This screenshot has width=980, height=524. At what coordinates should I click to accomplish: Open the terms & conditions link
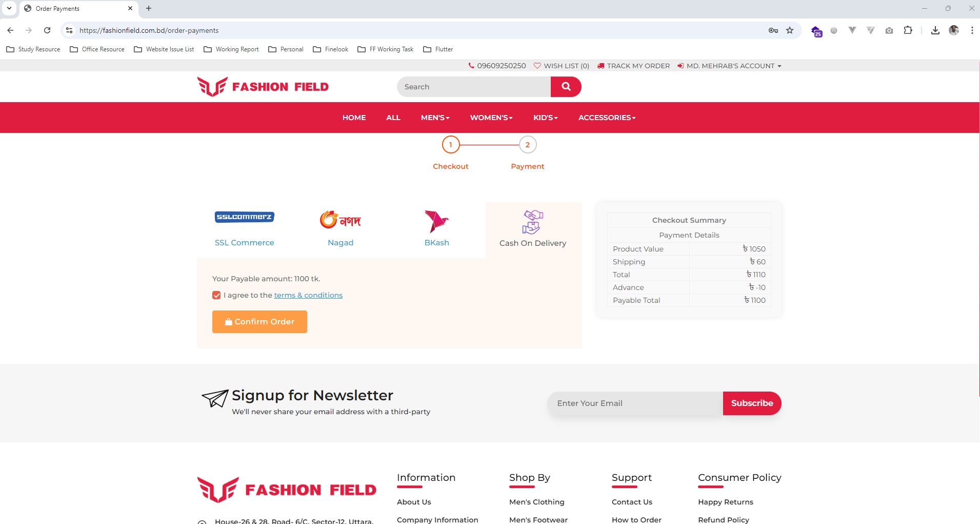pos(308,295)
